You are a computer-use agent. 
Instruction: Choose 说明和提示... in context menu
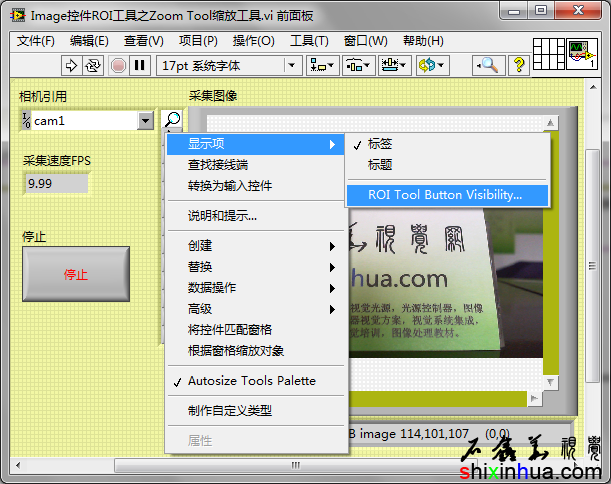tap(255, 216)
